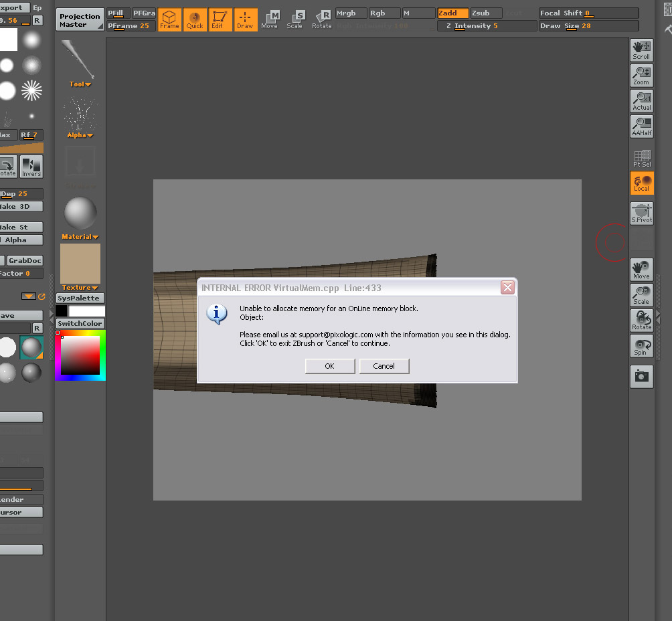Click the SysPalette button
Viewport: 672px width, 621px height.
coord(80,298)
